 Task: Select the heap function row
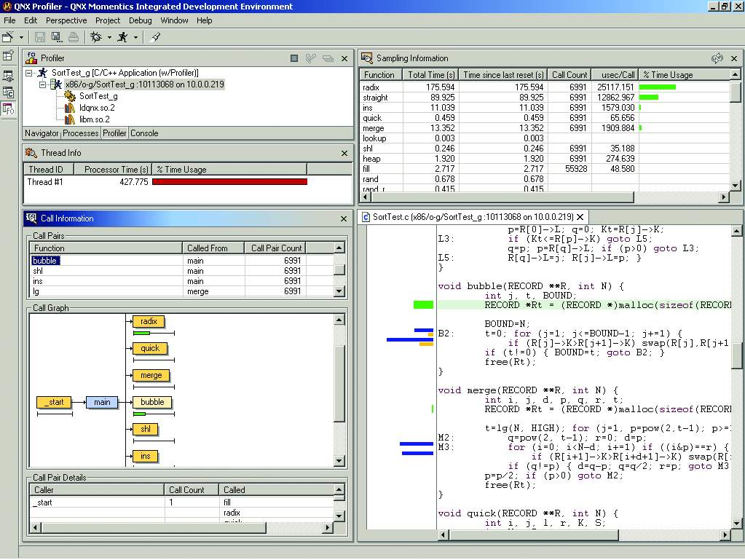point(545,159)
